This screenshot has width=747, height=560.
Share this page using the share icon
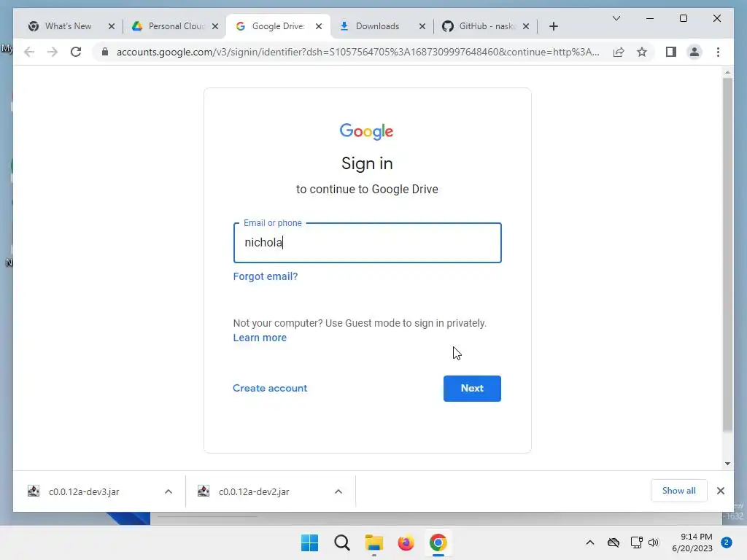(619, 52)
